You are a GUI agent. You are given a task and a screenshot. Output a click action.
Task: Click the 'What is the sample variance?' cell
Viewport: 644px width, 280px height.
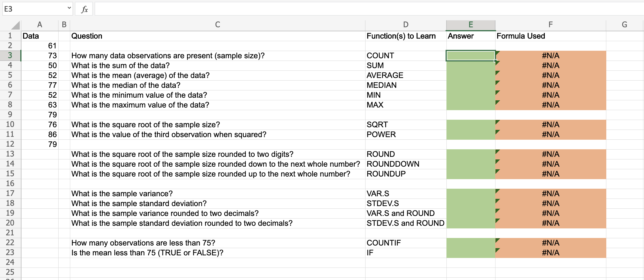pos(218,194)
